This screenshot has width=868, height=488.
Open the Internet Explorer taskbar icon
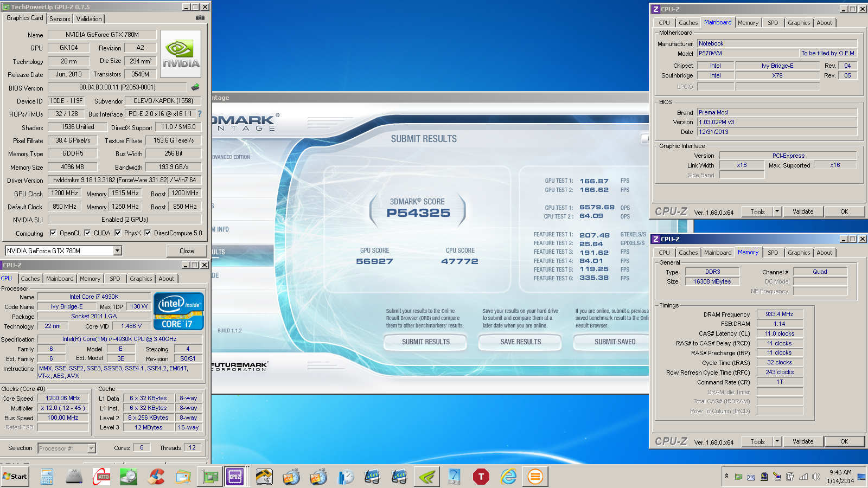(509, 477)
